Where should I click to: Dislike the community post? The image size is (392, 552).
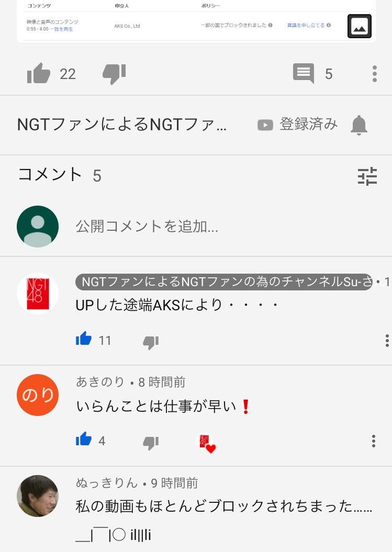tap(114, 74)
